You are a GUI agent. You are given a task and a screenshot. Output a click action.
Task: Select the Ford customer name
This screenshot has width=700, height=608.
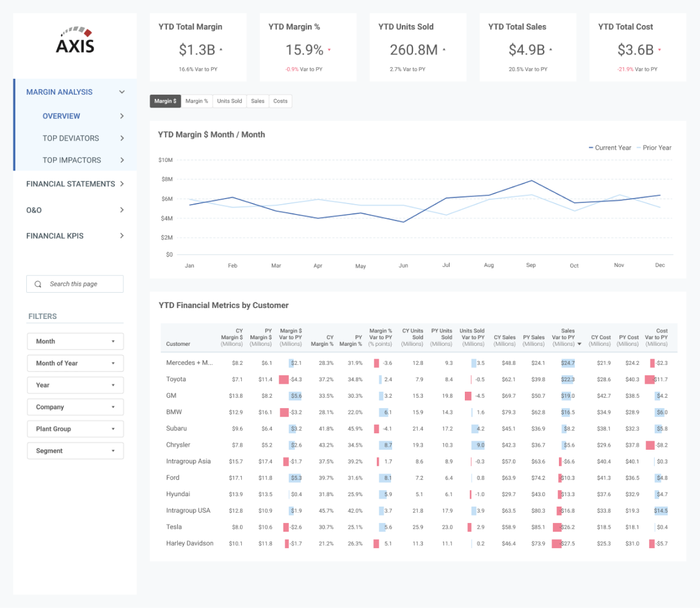(x=173, y=478)
